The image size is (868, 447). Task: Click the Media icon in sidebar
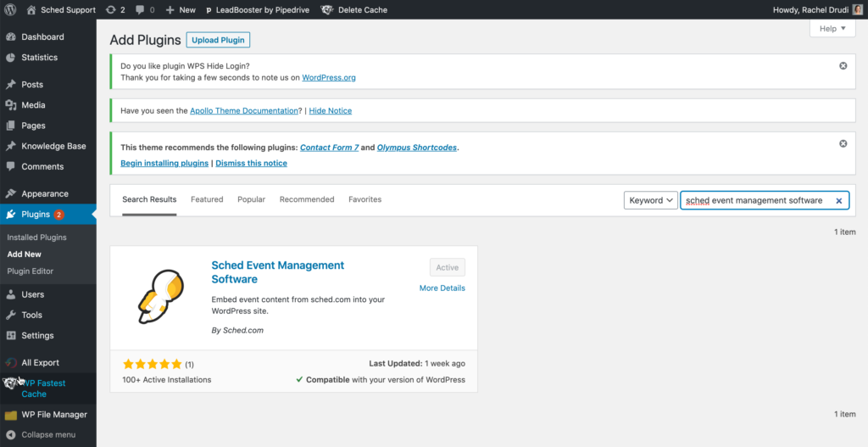pyautogui.click(x=10, y=104)
